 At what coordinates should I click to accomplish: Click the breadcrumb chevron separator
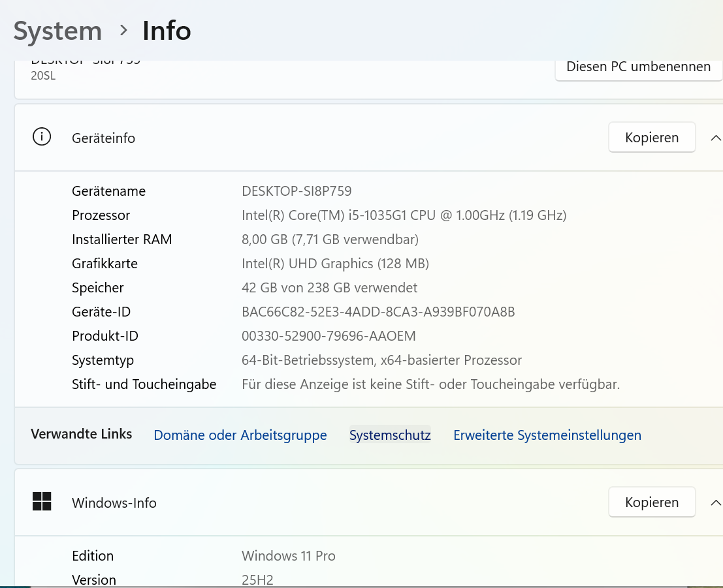(x=123, y=31)
